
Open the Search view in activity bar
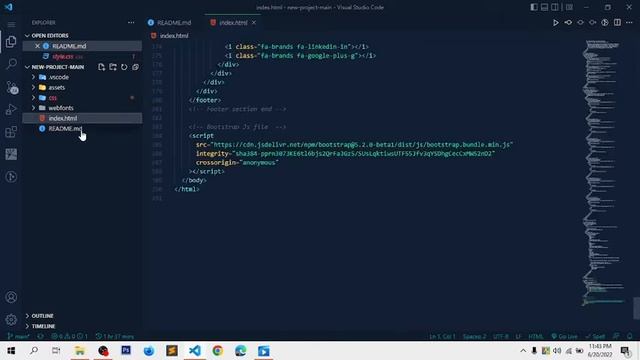tap(11, 64)
